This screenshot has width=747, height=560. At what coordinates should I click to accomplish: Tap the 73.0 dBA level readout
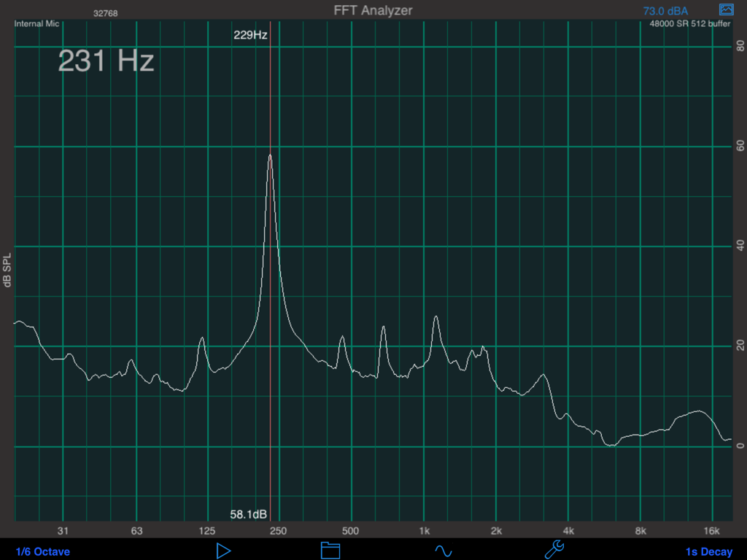click(x=665, y=11)
